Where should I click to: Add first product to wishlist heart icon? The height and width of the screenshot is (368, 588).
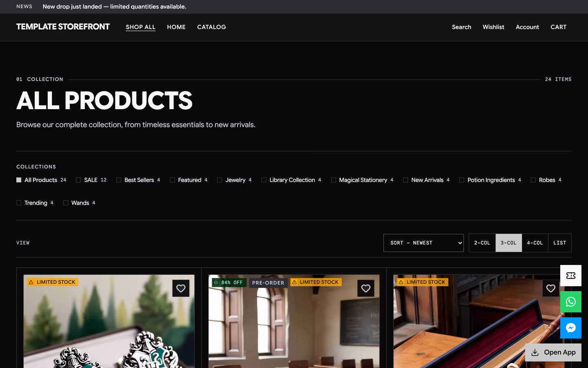click(x=181, y=288)
